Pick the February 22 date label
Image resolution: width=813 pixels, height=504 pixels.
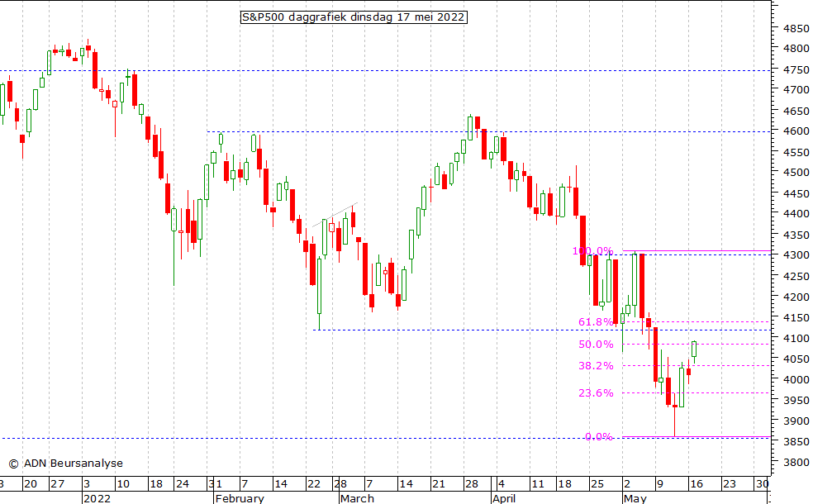(x=314, y=484)
